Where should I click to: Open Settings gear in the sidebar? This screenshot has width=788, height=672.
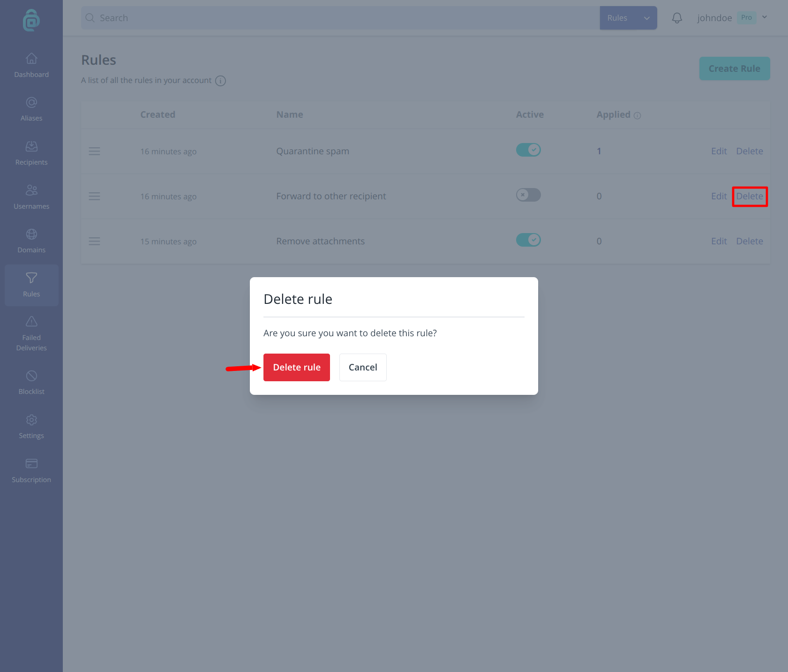click(31, 426)
